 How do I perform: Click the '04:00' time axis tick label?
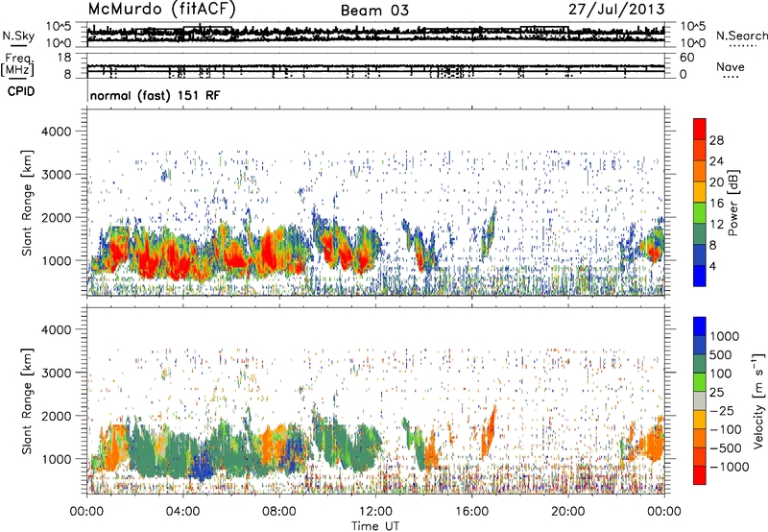pos(182,512)
